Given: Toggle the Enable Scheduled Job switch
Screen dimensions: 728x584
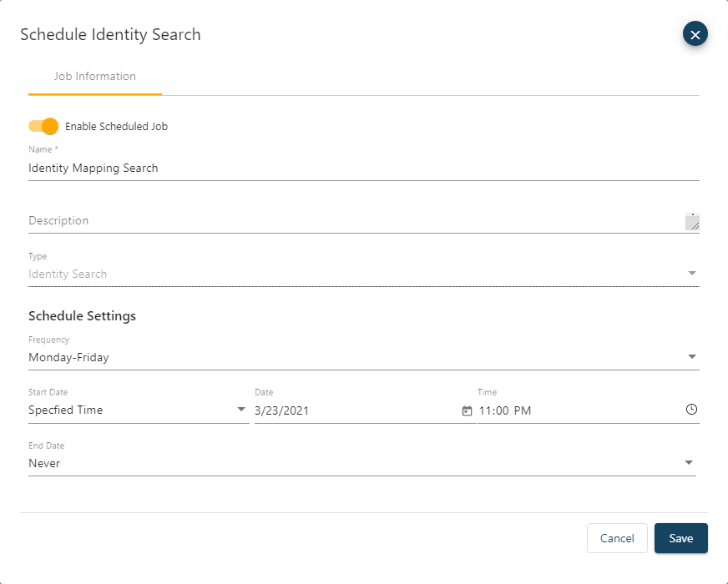Looking at the screenshot, I should tap(43, 127).
